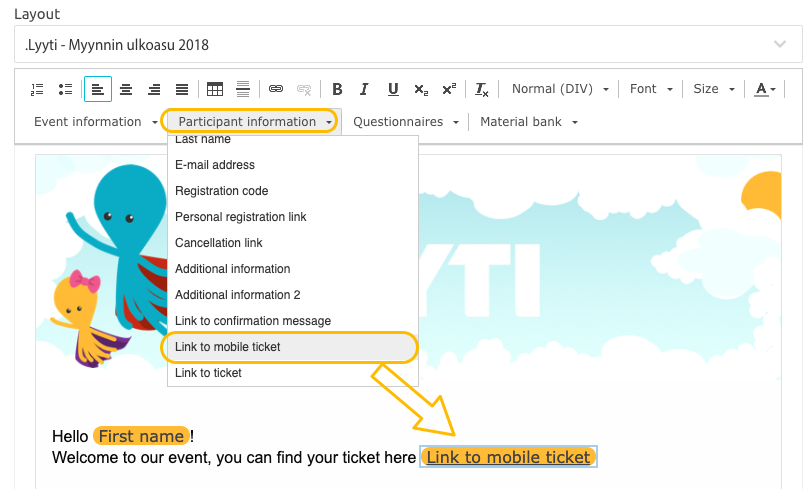Align text to the right

(154, 89)
